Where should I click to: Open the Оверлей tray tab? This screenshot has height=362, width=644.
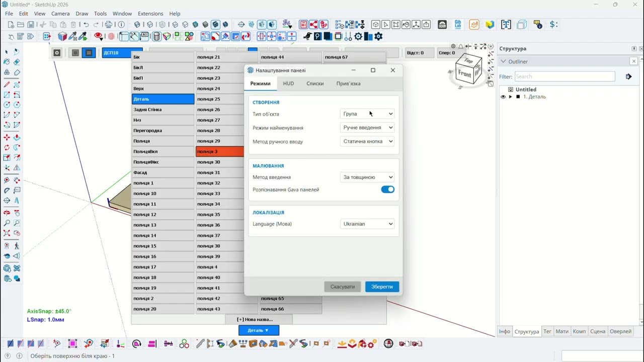620,331
